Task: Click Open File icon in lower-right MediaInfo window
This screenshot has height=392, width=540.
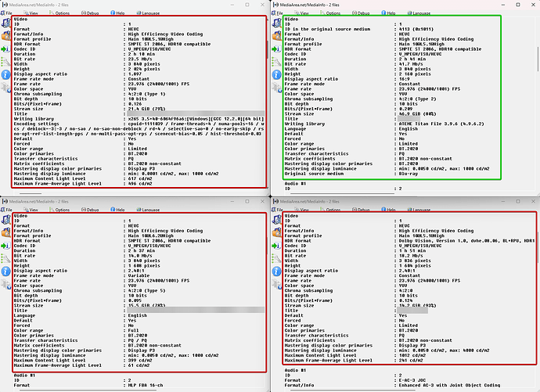Action: (277, 220)
